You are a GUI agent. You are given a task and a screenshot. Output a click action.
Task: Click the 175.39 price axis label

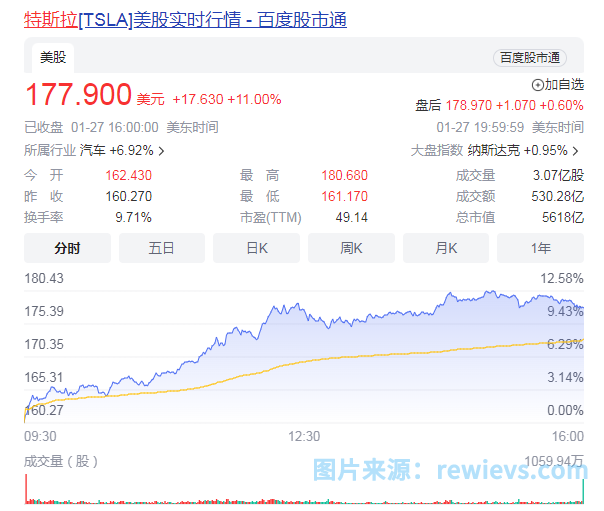coord(44,311)
